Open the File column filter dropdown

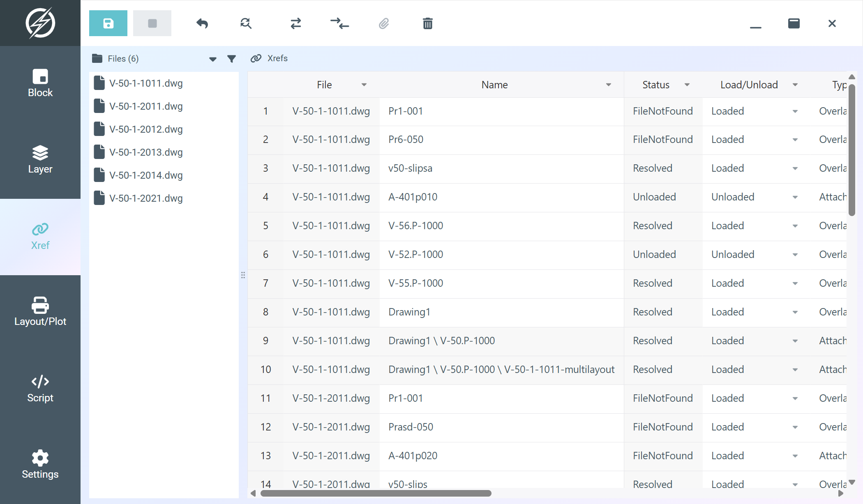click(364, 85)
